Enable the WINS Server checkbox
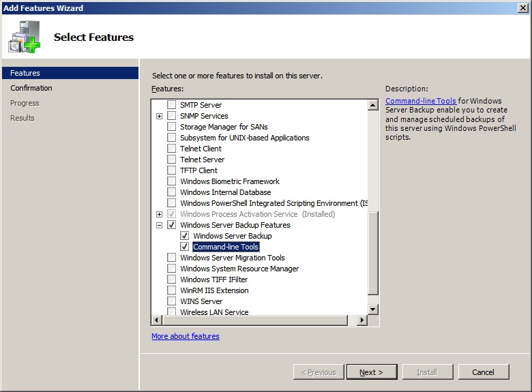 click(172, 301)
